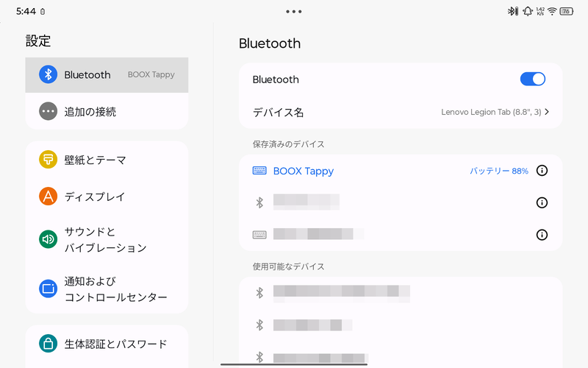Tap the battery 76 indicator
The width and height of the screenshot is (588, 368).
click(x=566, y=11)
